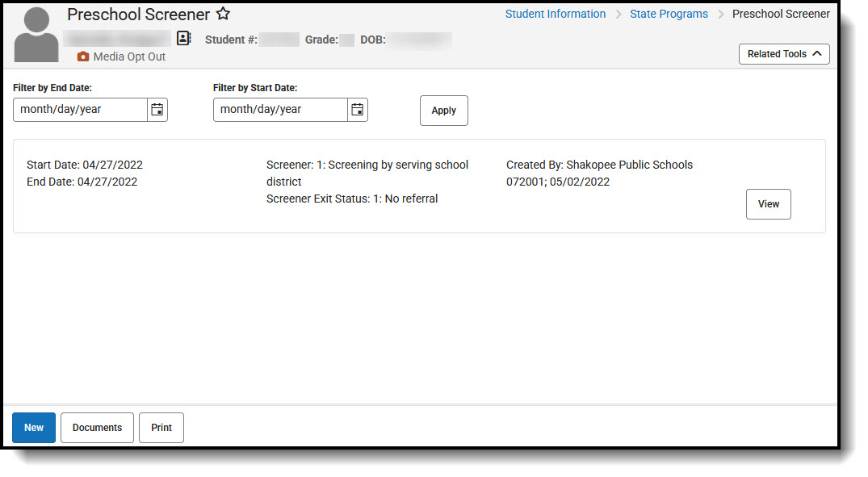Click the Media Opt Out camera icon

(x=83, y=56)
